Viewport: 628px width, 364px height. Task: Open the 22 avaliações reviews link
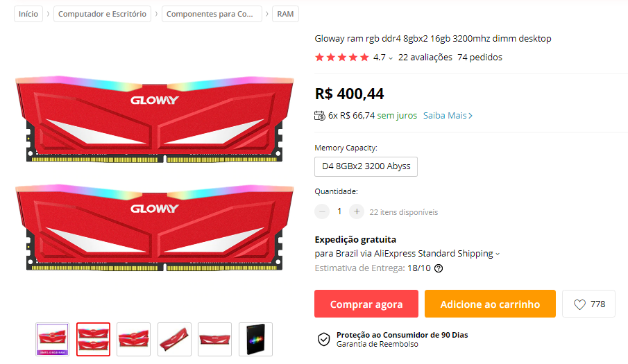pyautogui.click(x=425, y=57)
